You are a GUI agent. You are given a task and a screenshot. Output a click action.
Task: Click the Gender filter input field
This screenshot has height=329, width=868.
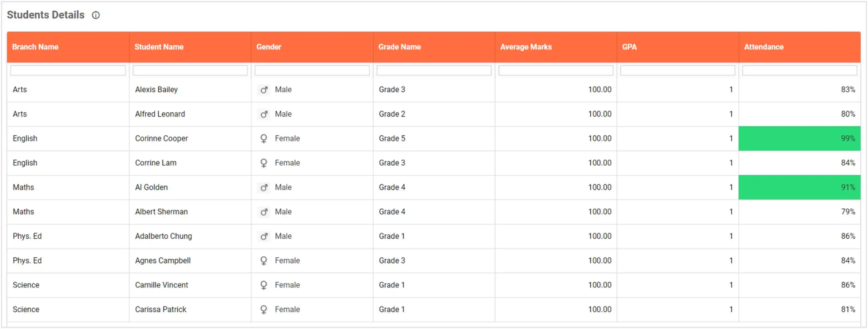tap(312, 70)
